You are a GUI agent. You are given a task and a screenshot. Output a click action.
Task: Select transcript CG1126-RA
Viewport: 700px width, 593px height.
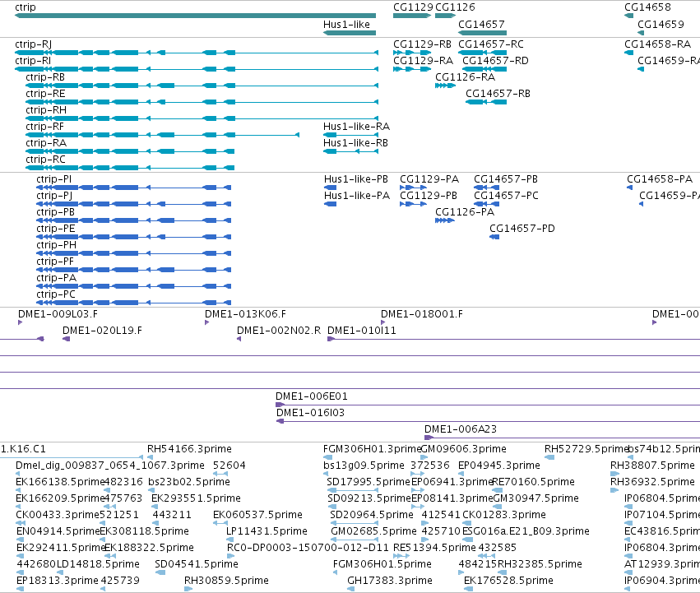[465, 77]
